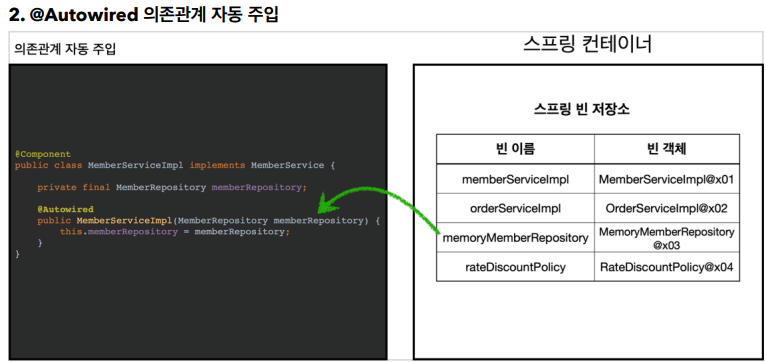Click the 'private final MemberRepository memberRepository;' line

172,187
